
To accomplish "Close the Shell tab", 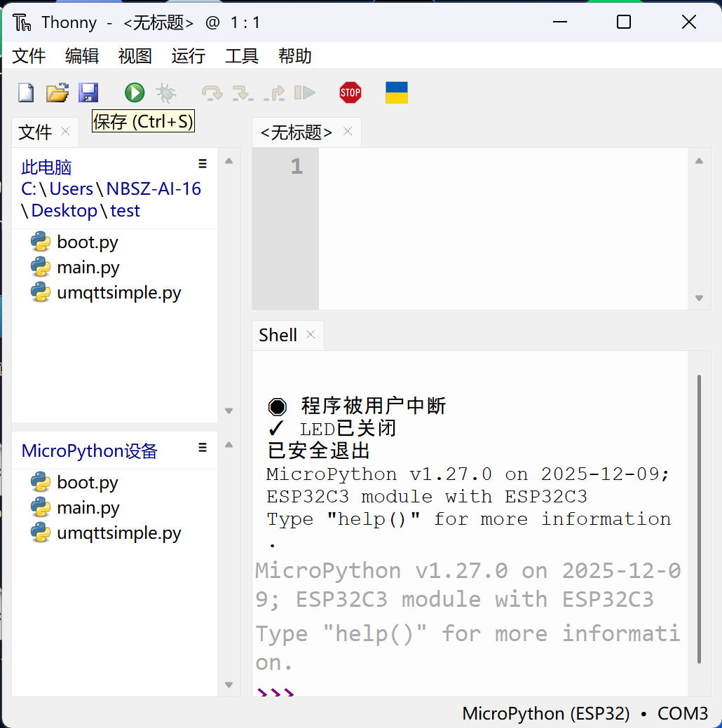I will tap(311, 334).
